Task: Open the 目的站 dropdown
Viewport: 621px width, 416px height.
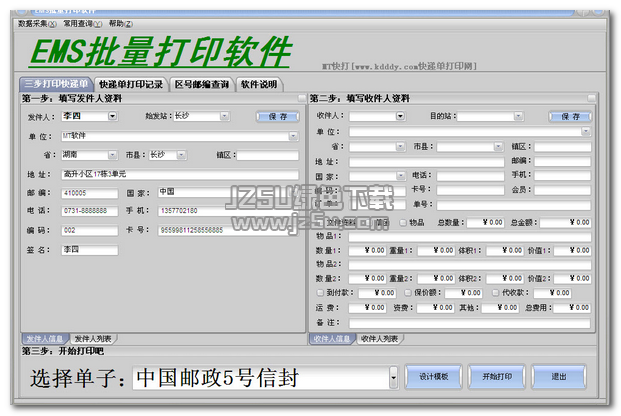Action: coord(518,116)
